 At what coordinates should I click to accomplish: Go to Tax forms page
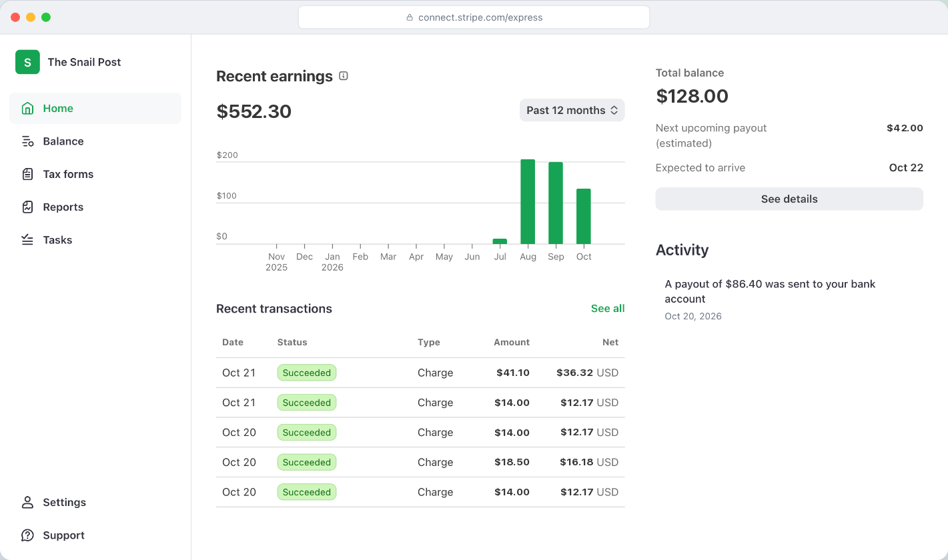pos(95,174)
